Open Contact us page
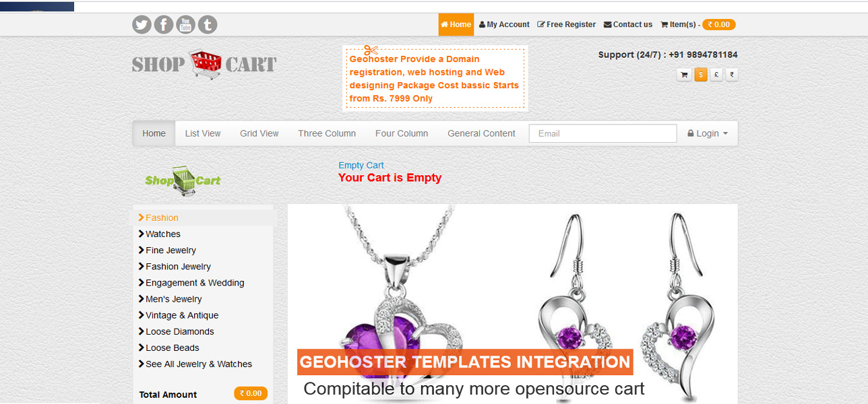The width and height of the screenshot is (868, 404). tap(628, 24)
